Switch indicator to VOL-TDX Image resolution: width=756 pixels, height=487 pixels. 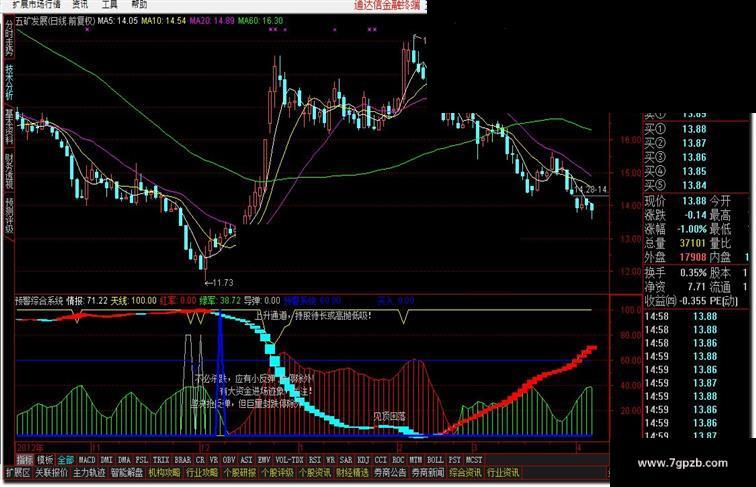(290, 460)
